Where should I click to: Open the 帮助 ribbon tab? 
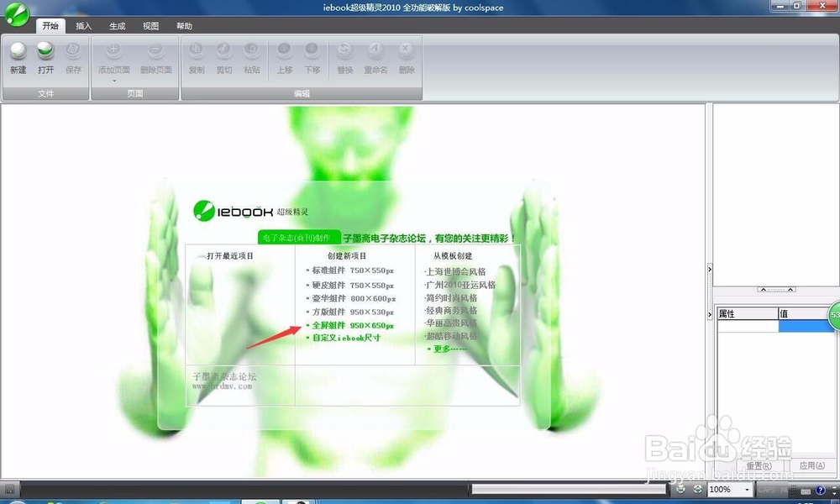coord(184,26)
